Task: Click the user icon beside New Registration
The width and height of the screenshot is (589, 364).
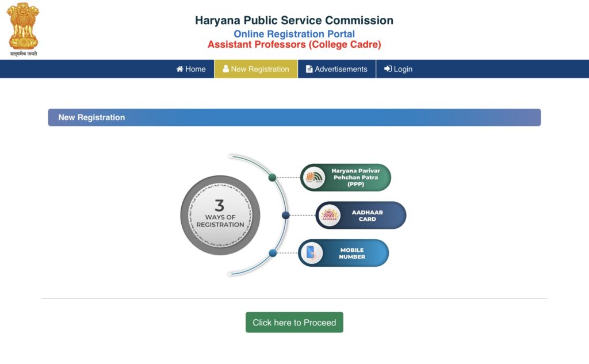Action: pos(225,69)
